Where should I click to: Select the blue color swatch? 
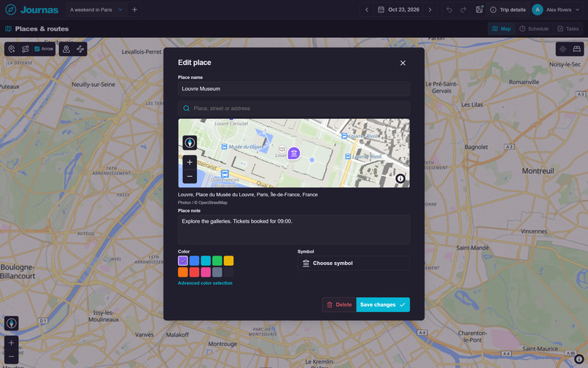(x=194, y=261)
